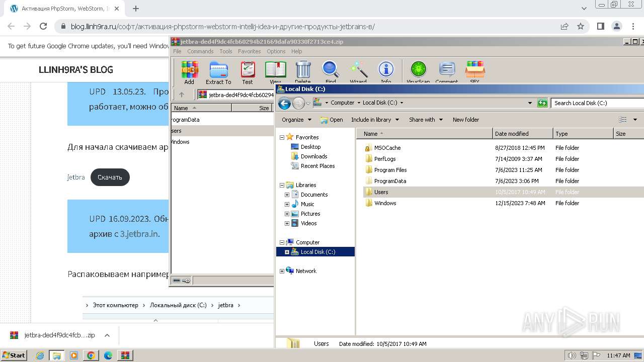Open the Include in library dropdown
This screenshot has height=362, width=644.
click(375, 120)
